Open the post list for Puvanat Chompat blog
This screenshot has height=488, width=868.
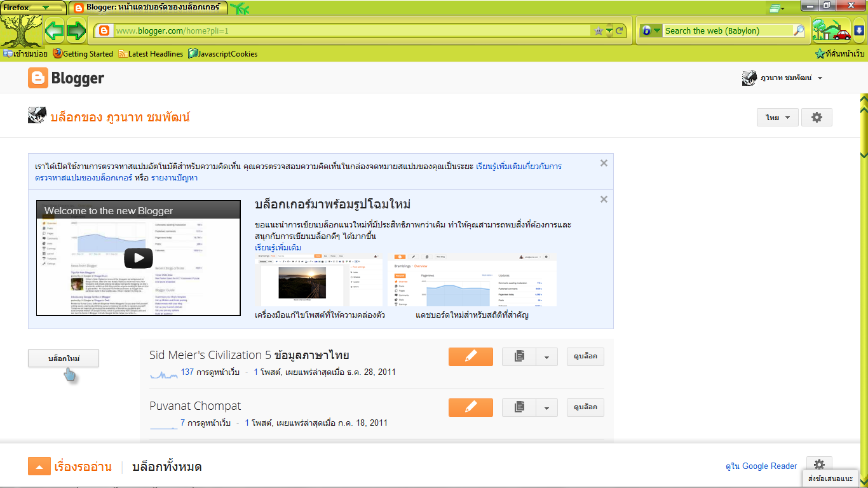pyautogui.click(x=519, y=407)
